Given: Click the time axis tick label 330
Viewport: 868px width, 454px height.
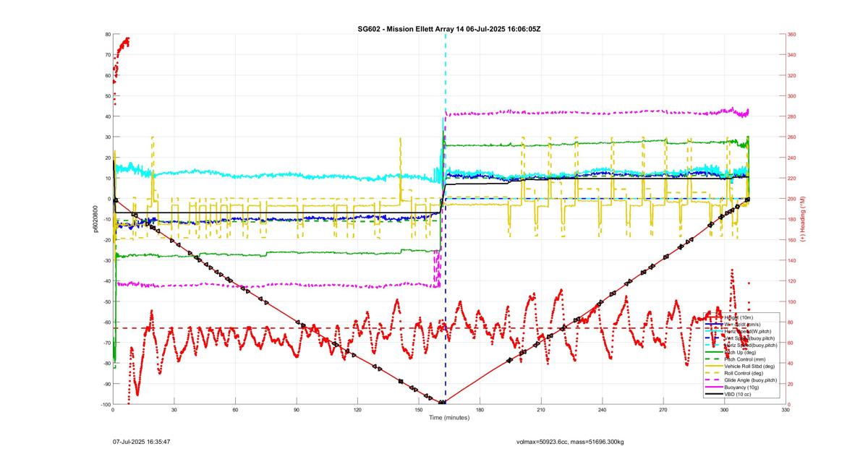Looking at the screenshot, I should [x=786, y=410].
